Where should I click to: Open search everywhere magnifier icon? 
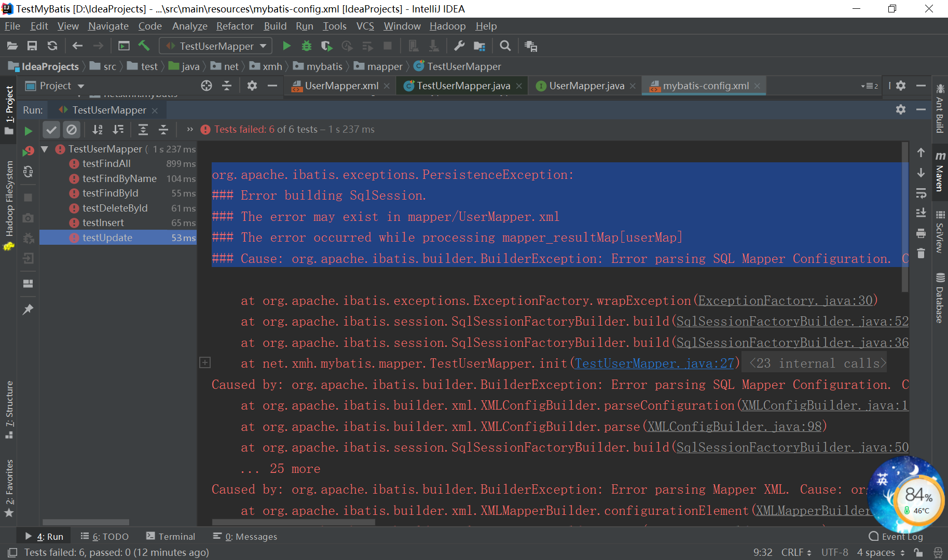pos(505,46)
